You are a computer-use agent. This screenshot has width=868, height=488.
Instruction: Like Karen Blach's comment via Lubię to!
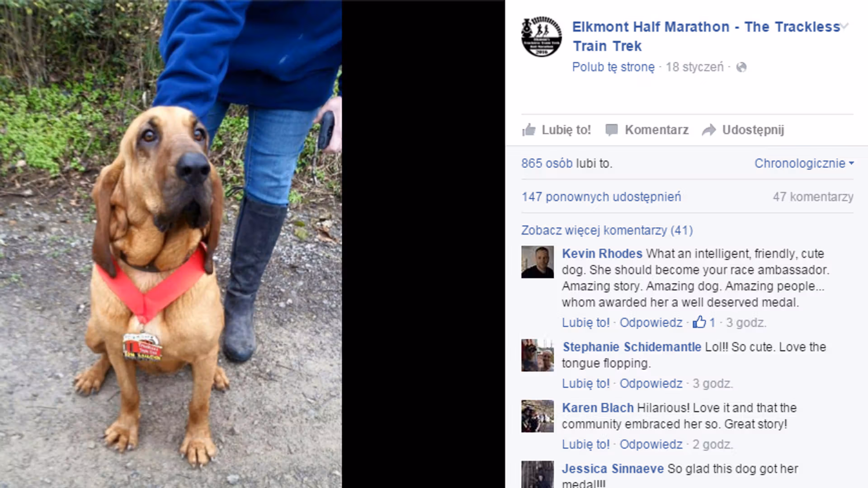tap(585, 444)
